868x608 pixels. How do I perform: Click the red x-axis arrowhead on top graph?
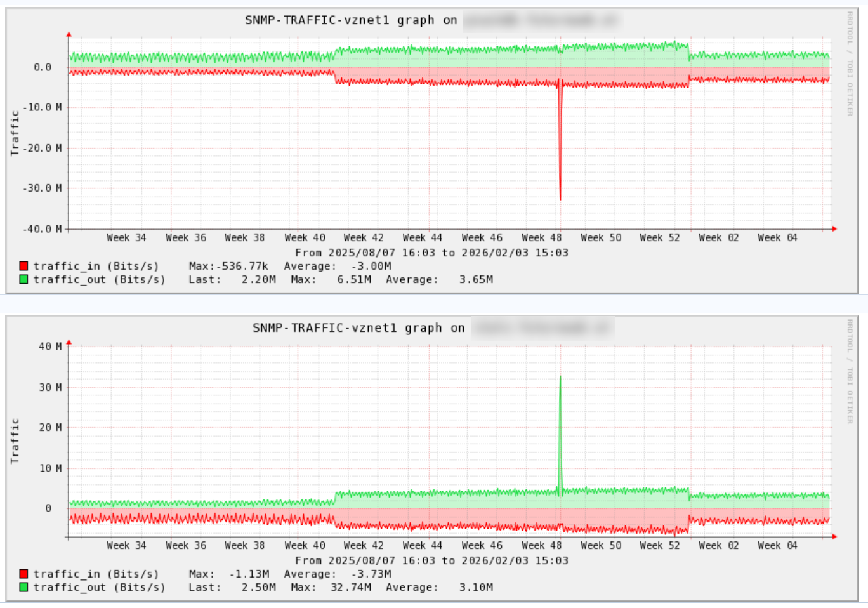[834, 228]
